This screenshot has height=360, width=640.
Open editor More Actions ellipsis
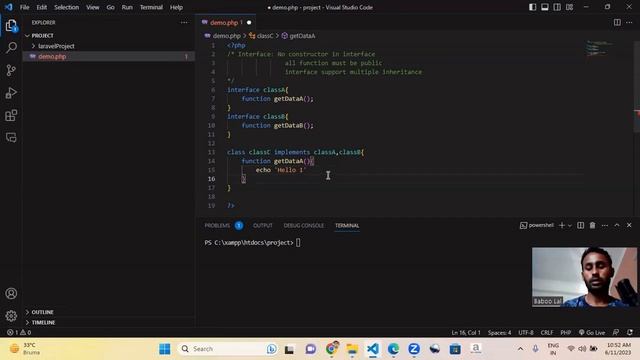tap(629, 22)
